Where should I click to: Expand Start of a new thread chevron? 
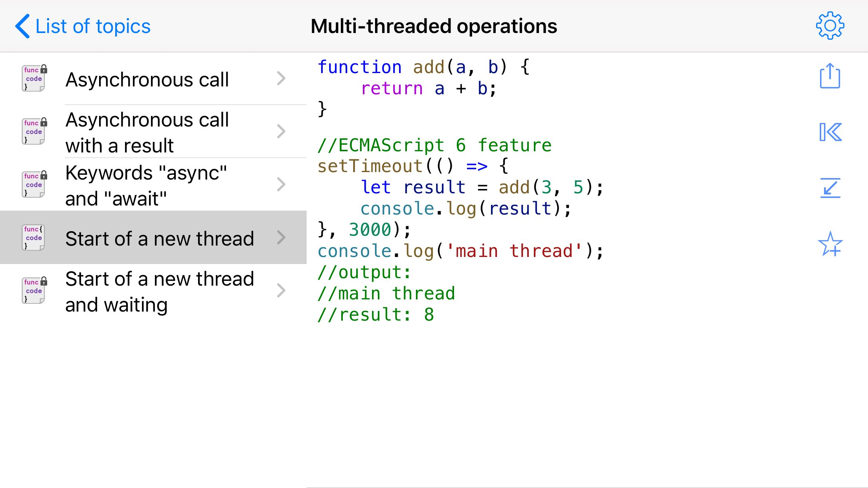point(281,237)
